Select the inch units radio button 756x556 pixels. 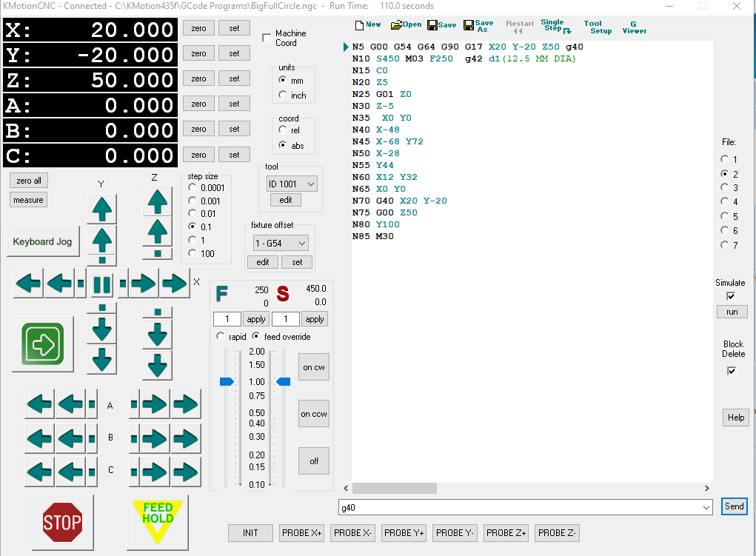[283, 96]
